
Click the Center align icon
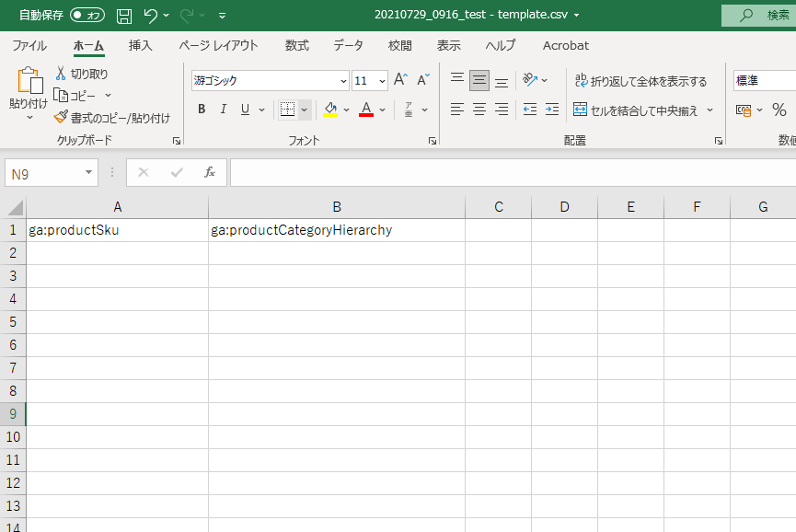(x=479, y=110)
